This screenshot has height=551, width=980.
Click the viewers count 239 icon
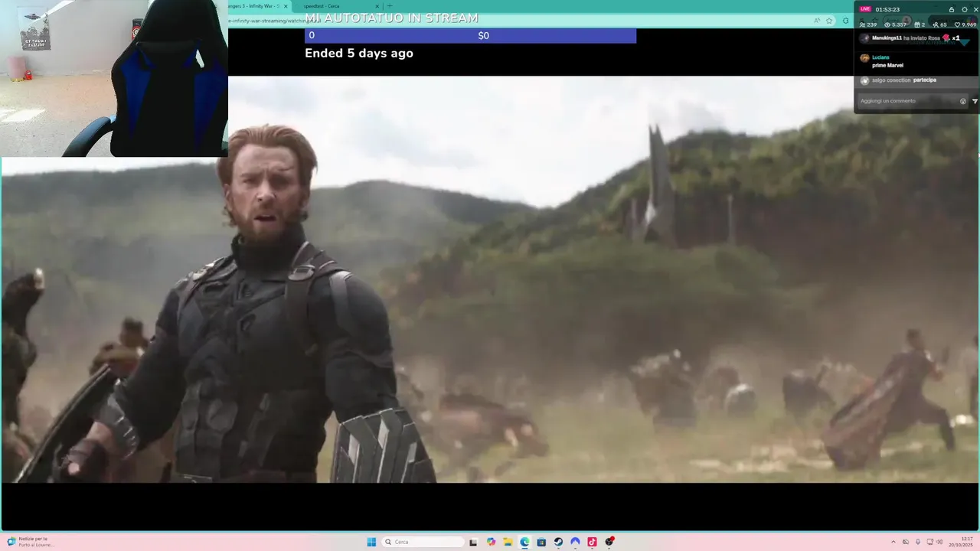click(x=868, y=24)
